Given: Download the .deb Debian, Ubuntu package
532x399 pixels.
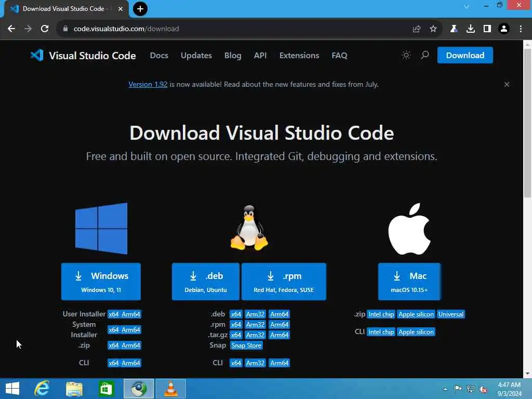Looking at the screenshot, I should coord(206,282).
